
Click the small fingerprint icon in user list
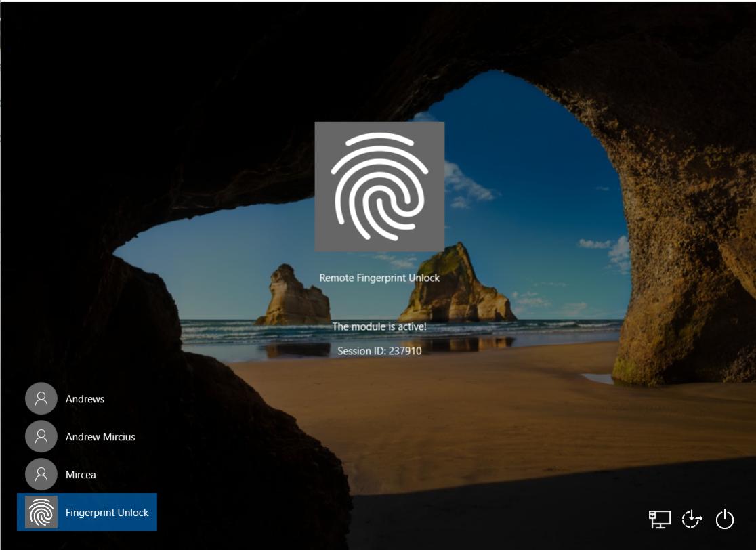click(x=41, y=512)
